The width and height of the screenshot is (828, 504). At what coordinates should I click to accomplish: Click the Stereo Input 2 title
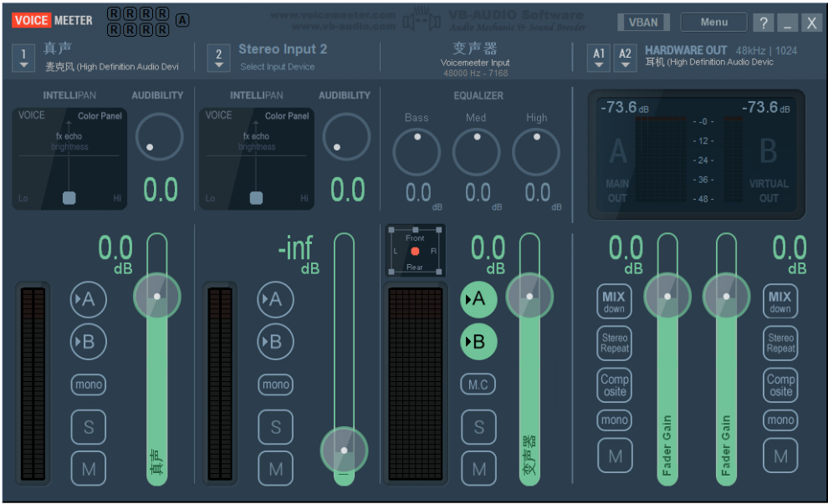click(x=283, y=49)
